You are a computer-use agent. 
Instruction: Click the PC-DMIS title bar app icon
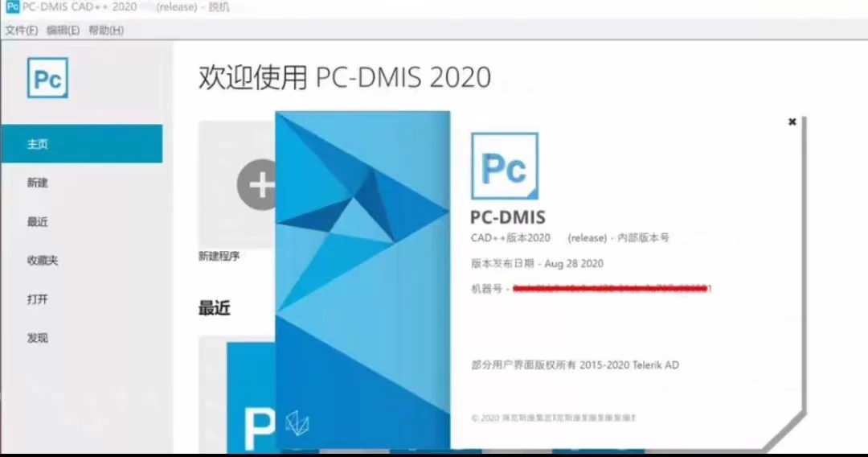click(12, 6)
